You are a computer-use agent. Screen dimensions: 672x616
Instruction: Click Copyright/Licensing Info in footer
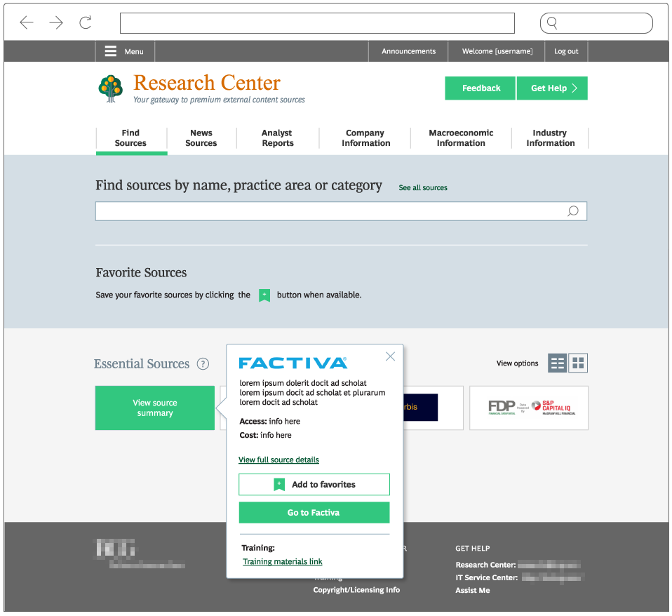356,590
